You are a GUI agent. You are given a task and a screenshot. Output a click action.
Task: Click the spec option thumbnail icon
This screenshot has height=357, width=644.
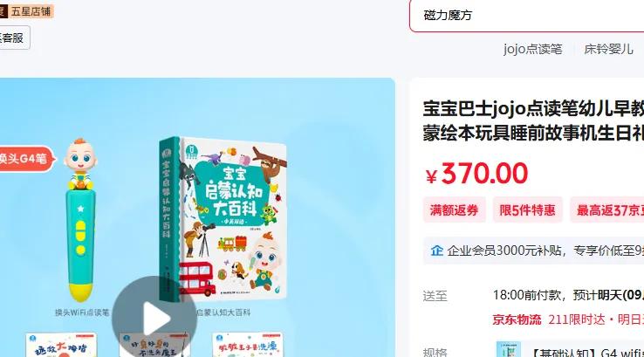[x=509, y=349]
